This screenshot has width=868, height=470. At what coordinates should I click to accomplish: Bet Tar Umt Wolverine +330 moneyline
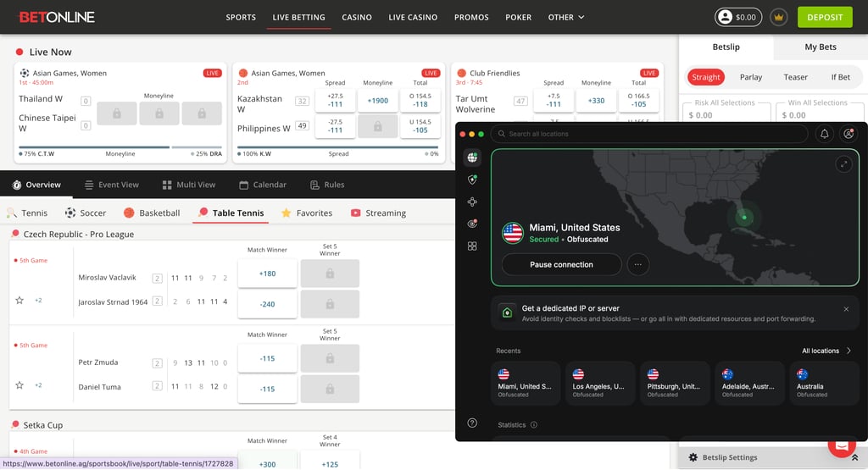coord(596,101)
